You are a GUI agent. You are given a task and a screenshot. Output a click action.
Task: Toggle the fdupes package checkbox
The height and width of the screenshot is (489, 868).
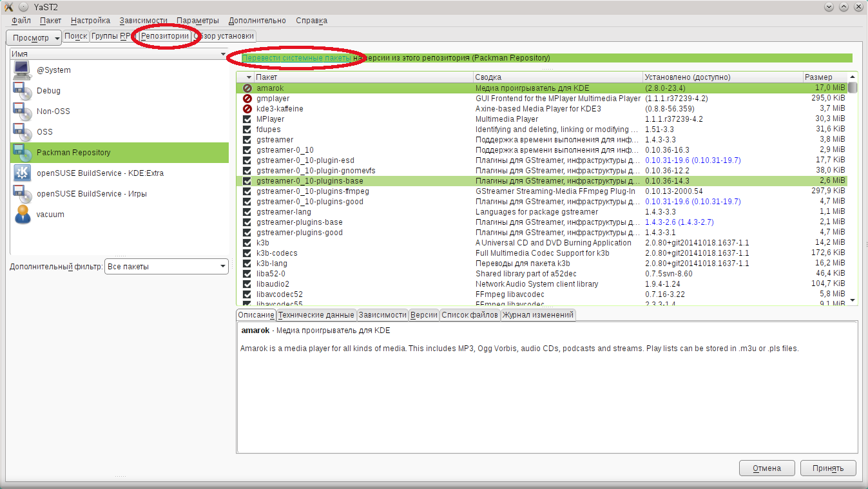point(247,129)
